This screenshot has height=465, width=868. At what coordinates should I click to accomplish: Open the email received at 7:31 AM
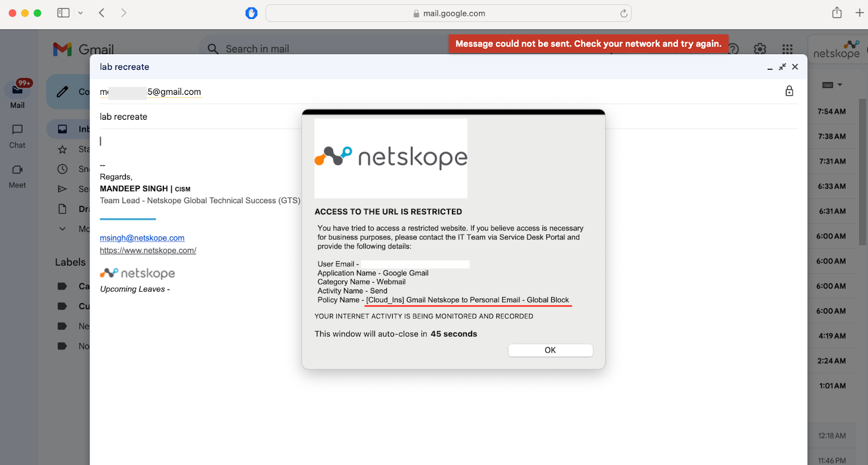(x=832, y=162)
